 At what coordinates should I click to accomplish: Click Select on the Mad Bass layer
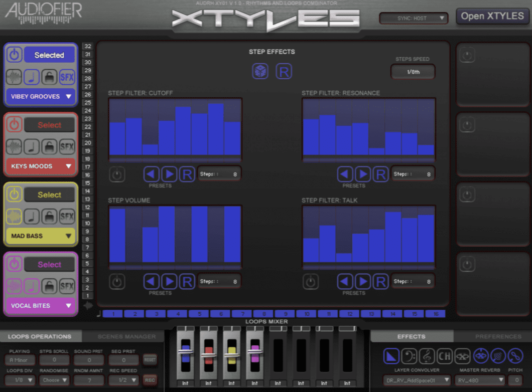click(x=49, y=194)
